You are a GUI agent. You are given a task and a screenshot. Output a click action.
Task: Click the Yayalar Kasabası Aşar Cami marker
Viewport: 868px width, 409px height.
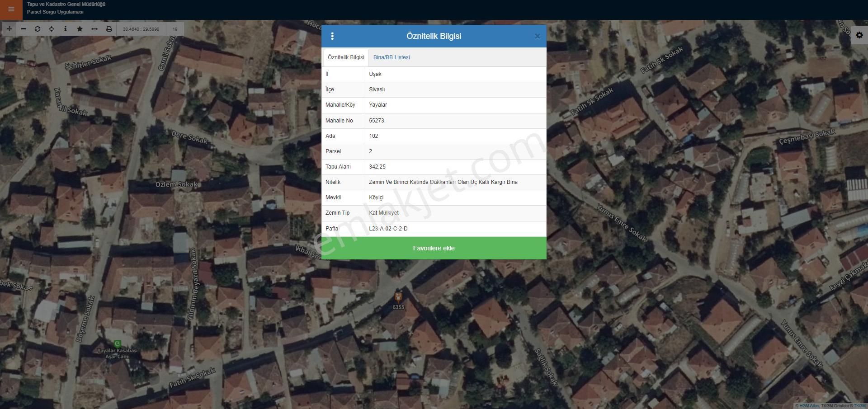point(118,344)
